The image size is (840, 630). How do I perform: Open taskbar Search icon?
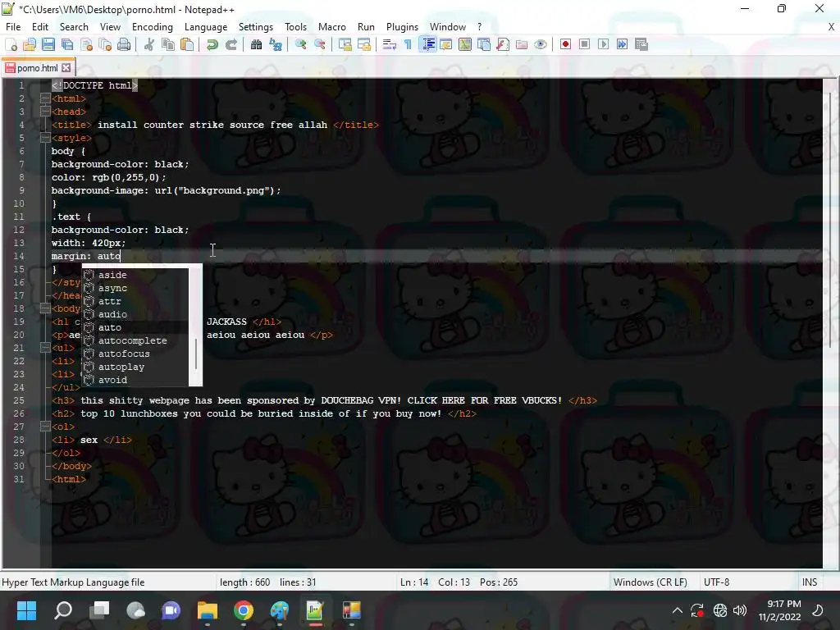[63, 610]
